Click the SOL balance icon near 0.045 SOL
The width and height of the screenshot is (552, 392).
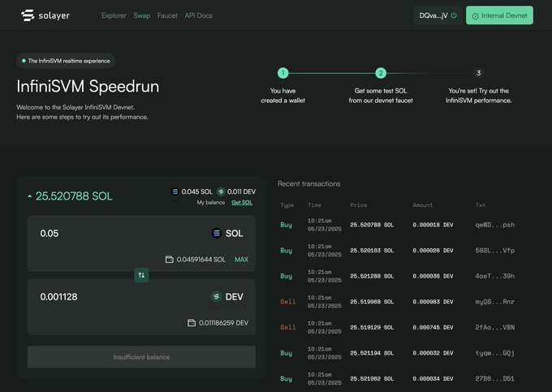pyautogui.click(x=175, y=192)
